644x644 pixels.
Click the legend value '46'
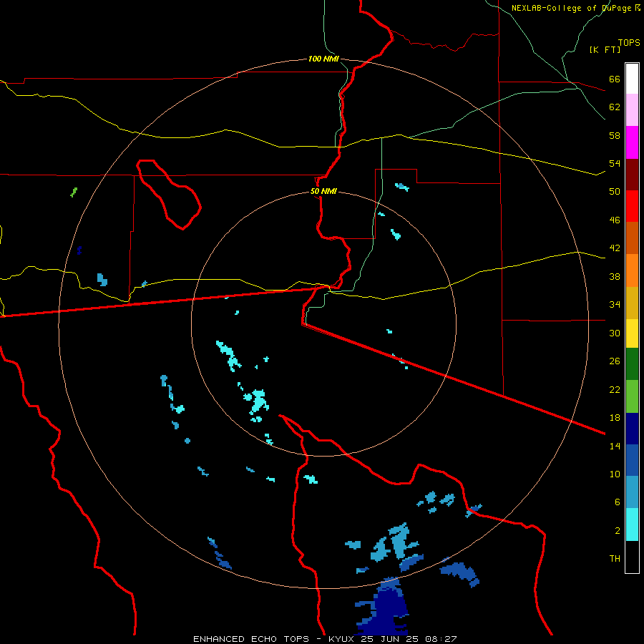point(615,220)
